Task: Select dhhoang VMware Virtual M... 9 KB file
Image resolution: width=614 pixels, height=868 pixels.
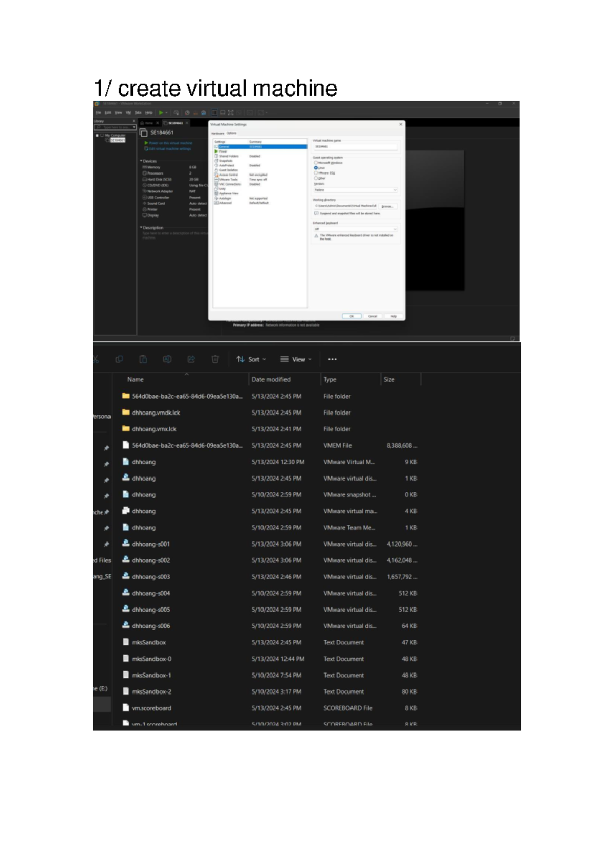Action: [x=270, y=462]
